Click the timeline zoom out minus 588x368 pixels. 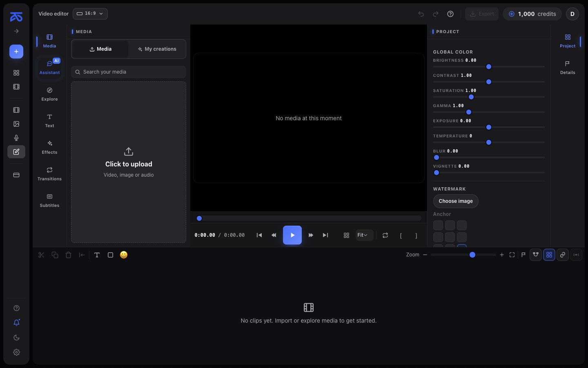pyautogui.click(x=425, y=255)
